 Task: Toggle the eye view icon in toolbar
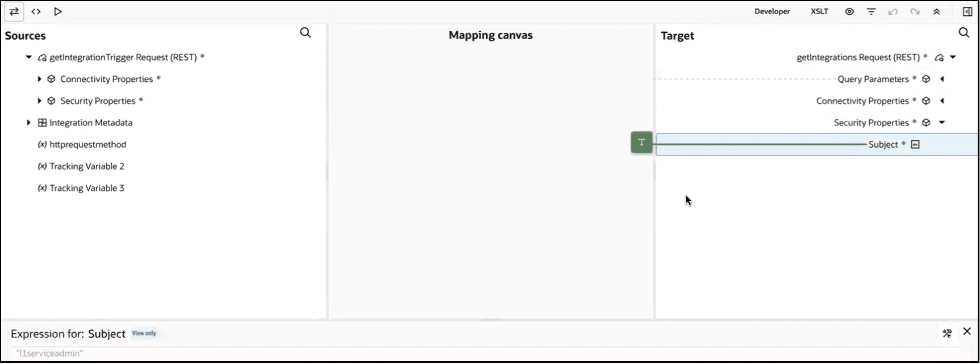pyautogui.click(x=849, y=11)
